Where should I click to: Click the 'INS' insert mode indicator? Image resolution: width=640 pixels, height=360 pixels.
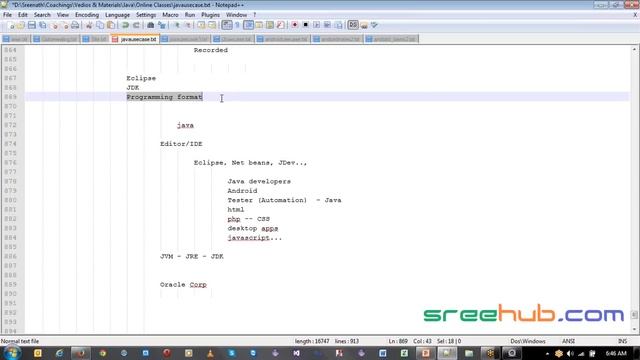(x=622, y=341)
